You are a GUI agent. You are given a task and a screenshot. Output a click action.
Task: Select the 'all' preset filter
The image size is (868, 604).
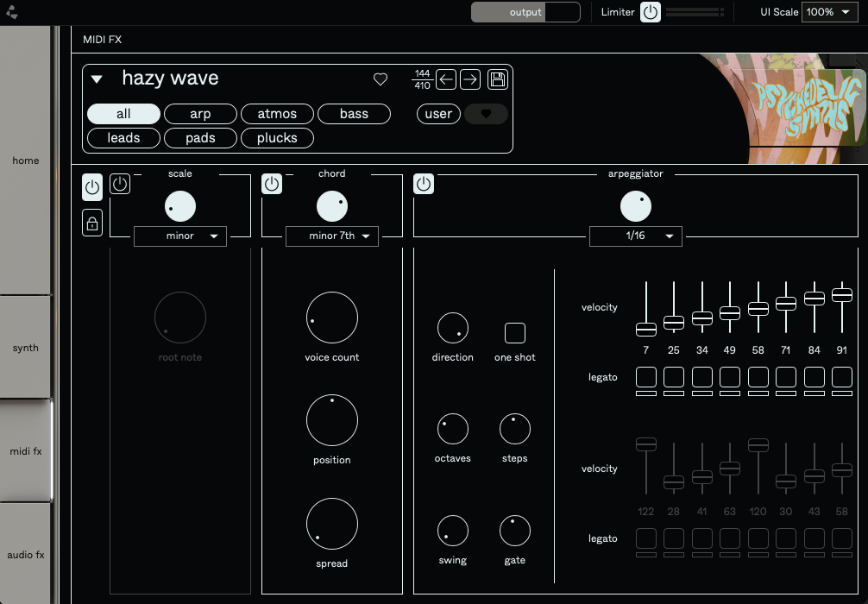click(124, 114)
